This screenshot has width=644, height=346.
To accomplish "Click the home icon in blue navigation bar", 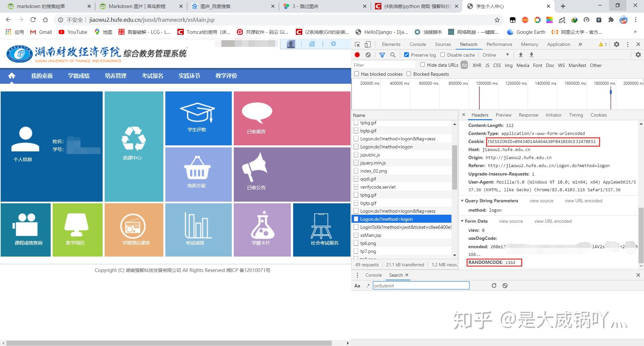I will (12, 76).
